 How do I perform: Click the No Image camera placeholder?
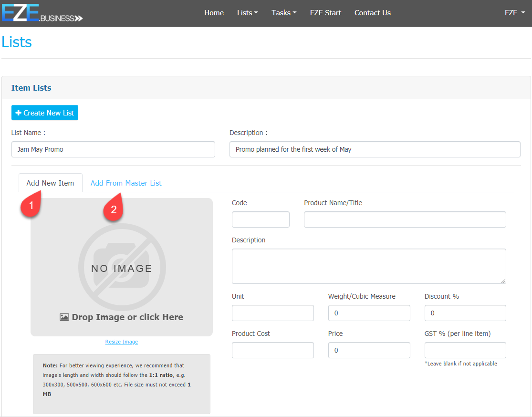click(122, 267)
